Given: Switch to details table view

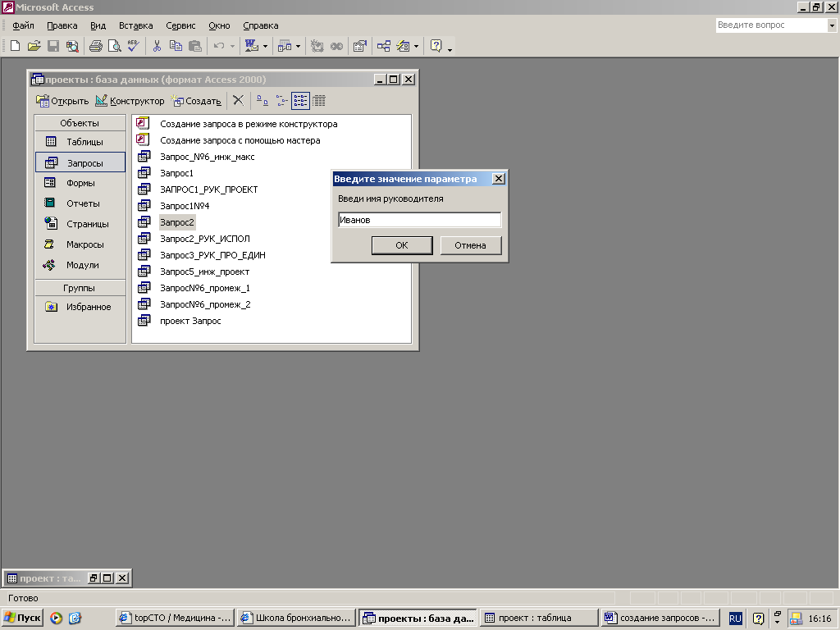Looking at the screenshot, I should [319, 101].
